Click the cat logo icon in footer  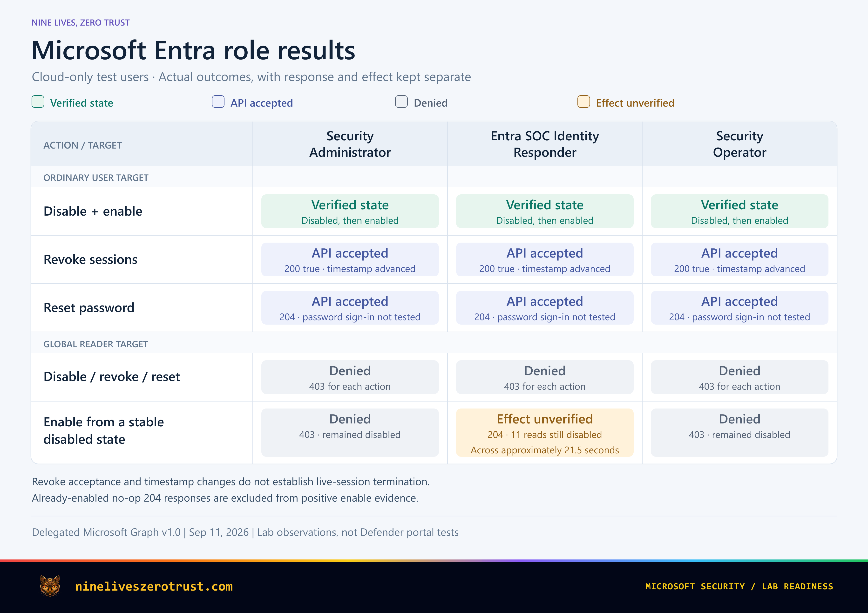point(50,586)
